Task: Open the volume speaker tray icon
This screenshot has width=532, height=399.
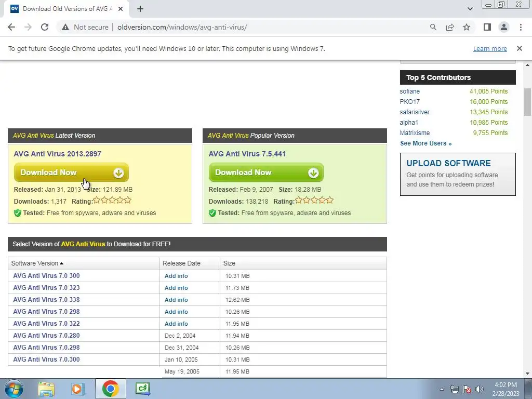Action: [x=479, y=389]
